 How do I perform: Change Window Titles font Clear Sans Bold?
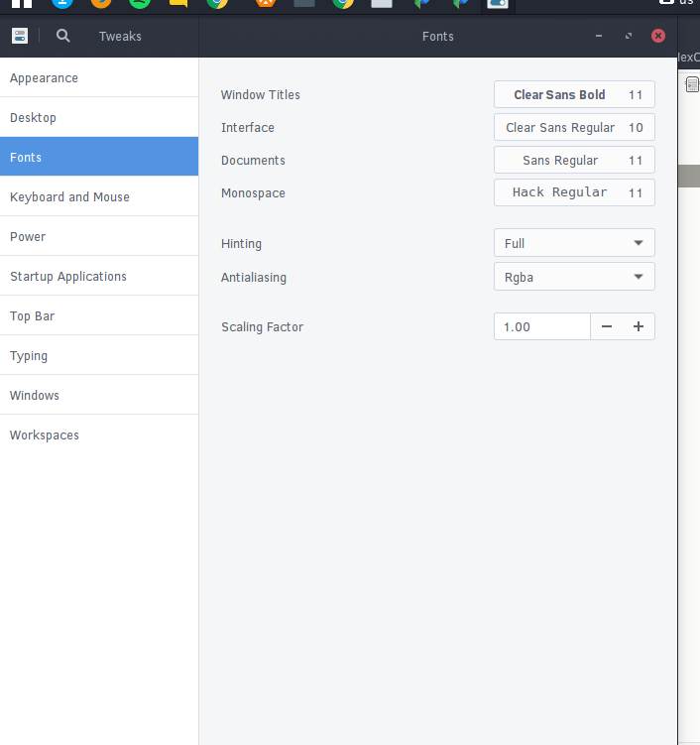click(x=574, y=94)
